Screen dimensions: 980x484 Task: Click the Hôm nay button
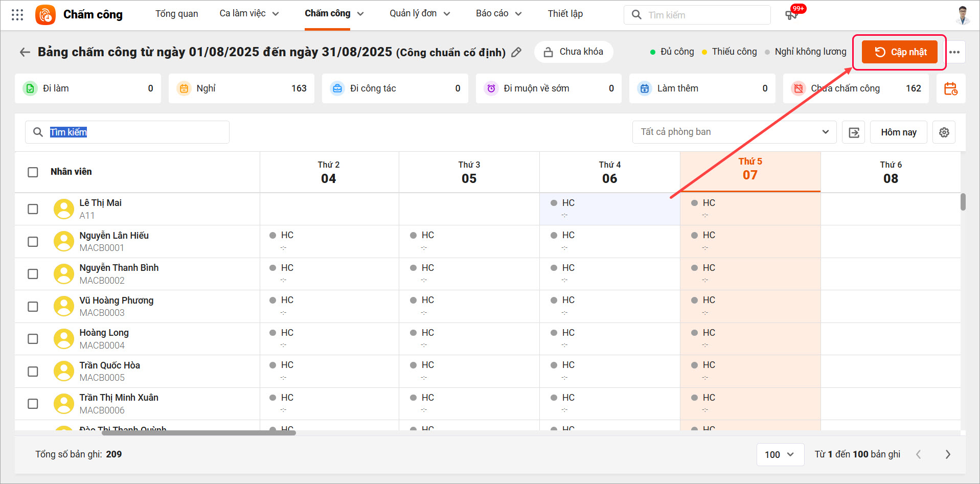click(898, 132)
